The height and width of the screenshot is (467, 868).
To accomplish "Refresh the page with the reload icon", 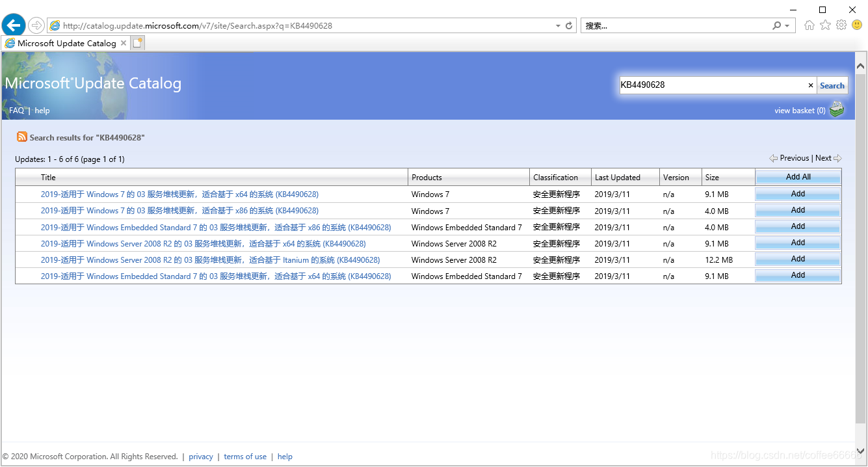I will coord(569,26).
